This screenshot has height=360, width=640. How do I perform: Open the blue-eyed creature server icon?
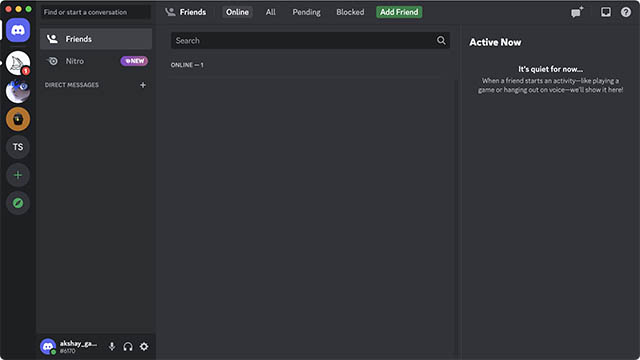pos(18,91)
